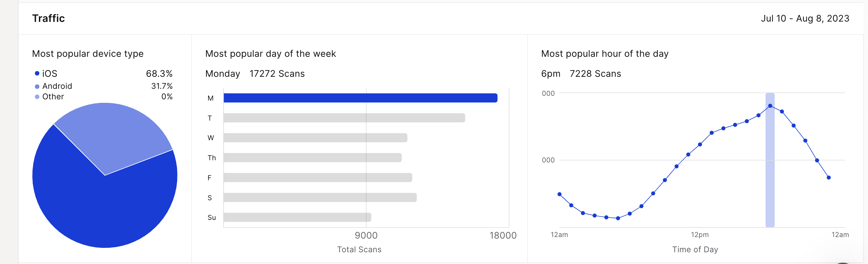Image resolution: width=868 pixels, height=264 pixels.
Task: Click the first 12am data point on line chart
Action: pyautogui.click(x=559, y=194)
